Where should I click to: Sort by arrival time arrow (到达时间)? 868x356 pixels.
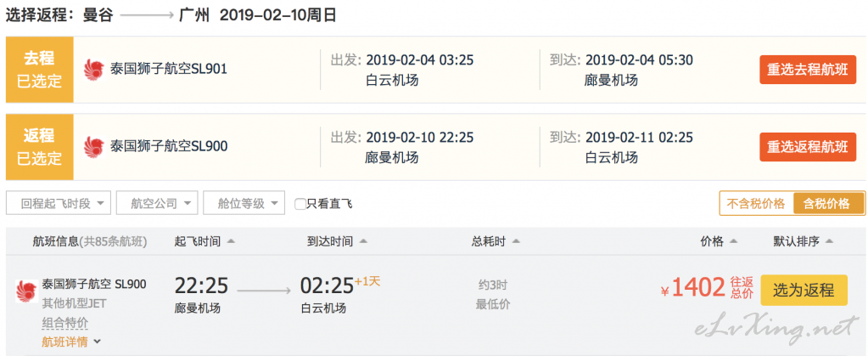pyautogui.click(x=364, y=241)
